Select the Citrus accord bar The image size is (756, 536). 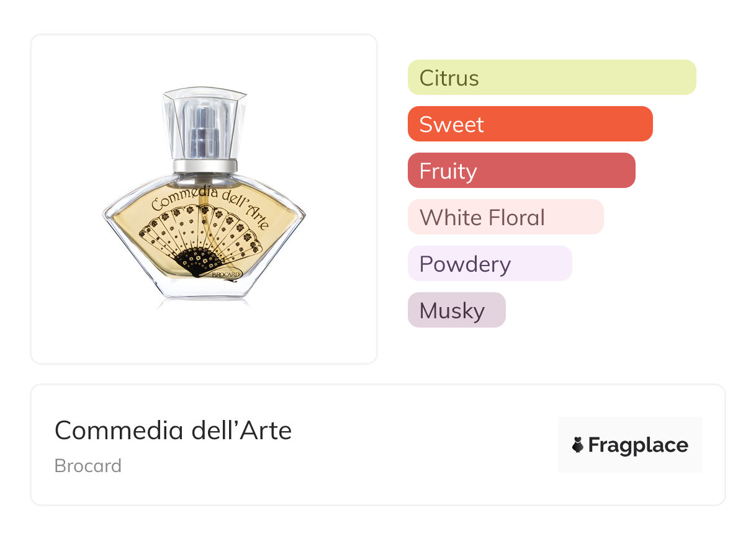click(x=552, y=78)
